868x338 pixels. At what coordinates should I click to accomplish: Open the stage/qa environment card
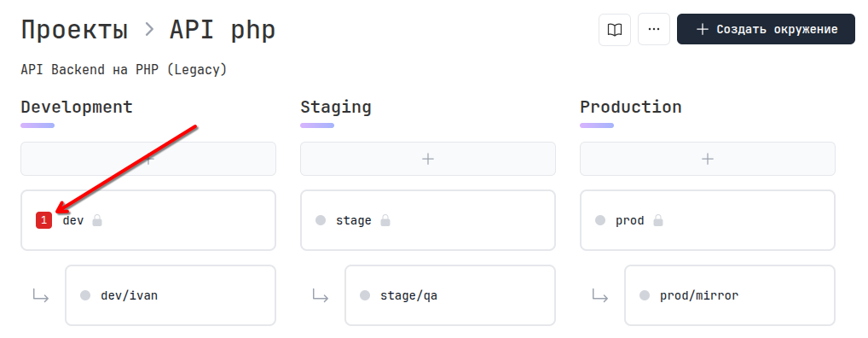450,295
